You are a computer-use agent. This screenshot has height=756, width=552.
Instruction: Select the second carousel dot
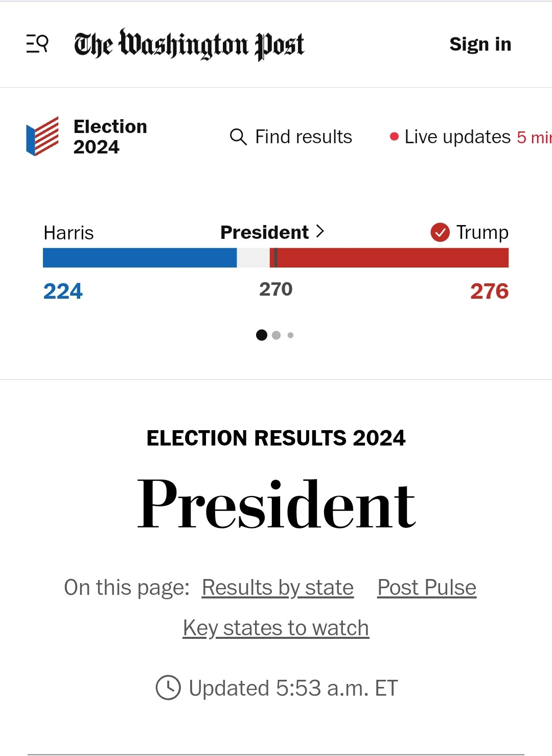tap(277, 335)
